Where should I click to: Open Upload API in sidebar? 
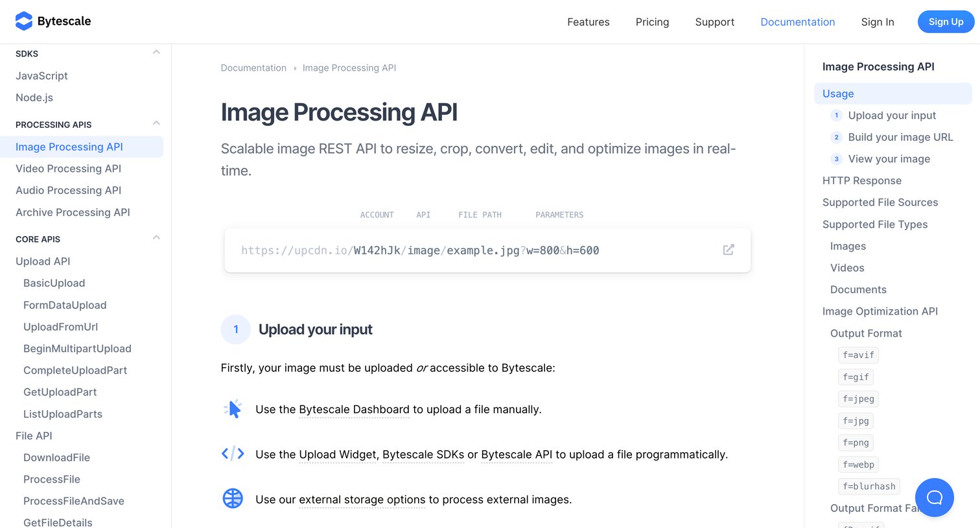[43, 261]
